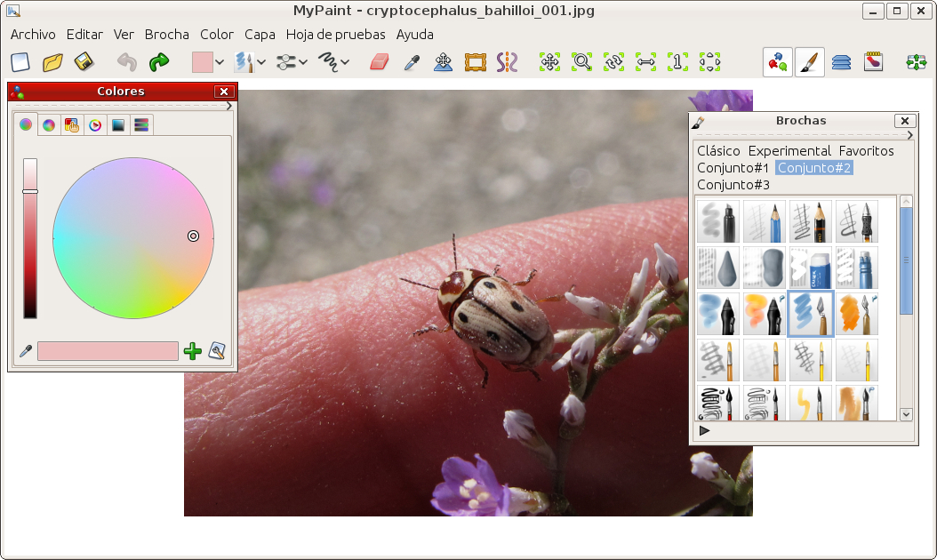Select the Eraser tool in the toolbar
This screenshot has width=937, height=560.
point(380,62)
